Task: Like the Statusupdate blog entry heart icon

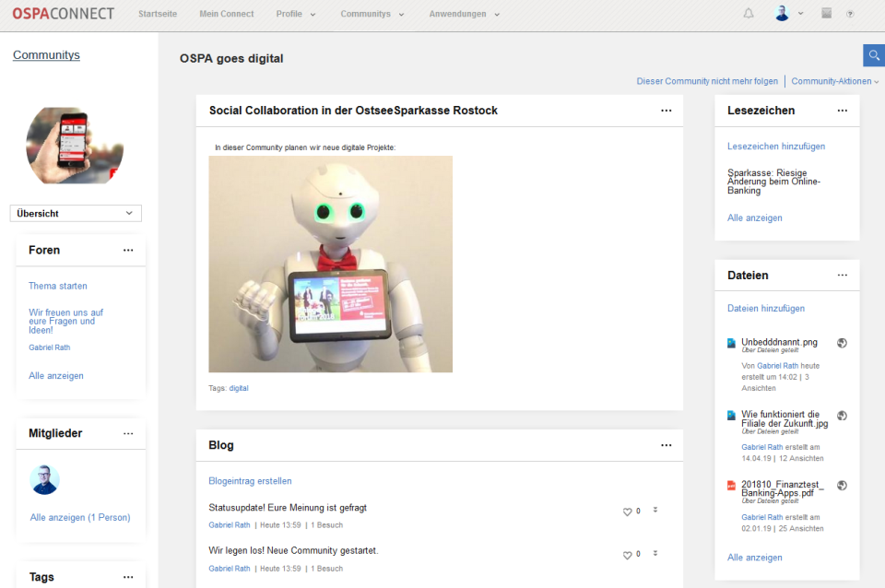Action: [627, 512]
